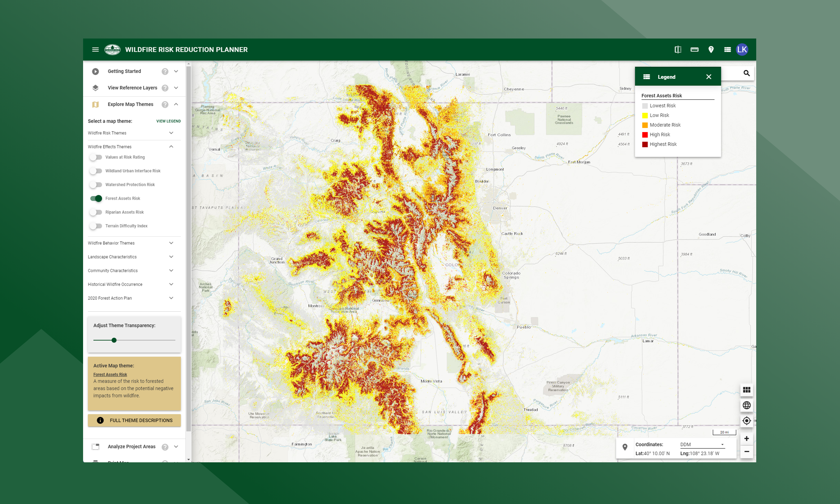
Task: Collapse Explore Map Themes chevron
Action: (x=176, y=104)
